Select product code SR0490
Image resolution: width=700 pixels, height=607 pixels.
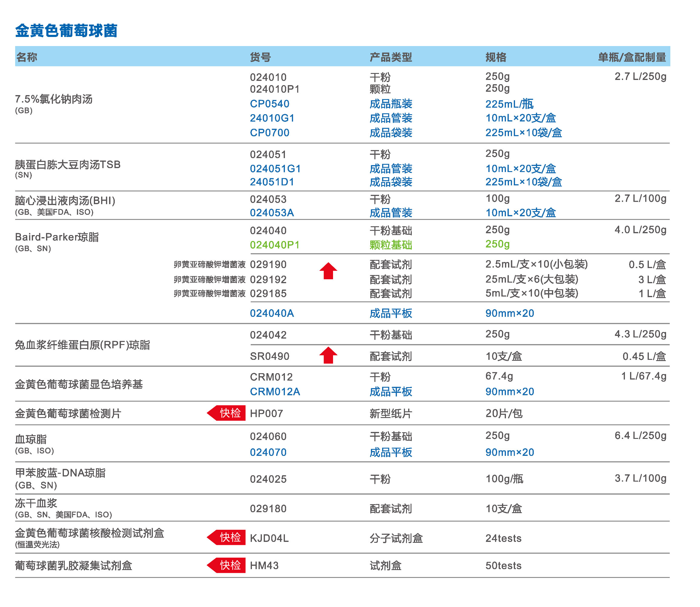269,356
